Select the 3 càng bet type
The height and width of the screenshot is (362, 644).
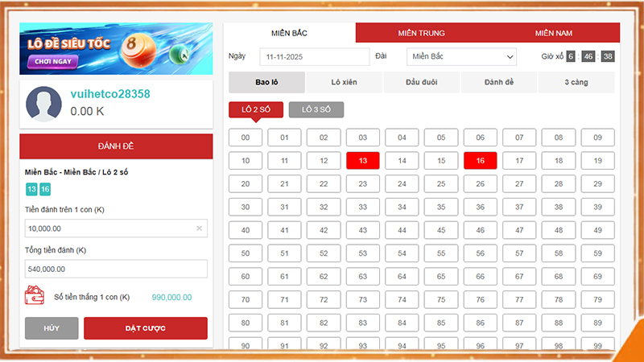click(x=576, y=82)
